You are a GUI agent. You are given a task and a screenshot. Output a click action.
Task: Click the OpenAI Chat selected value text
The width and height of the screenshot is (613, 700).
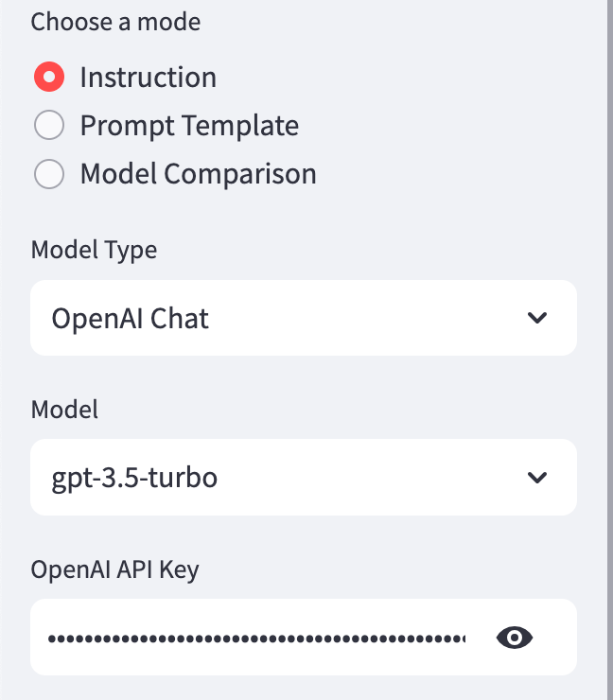(x=131, y=318)
